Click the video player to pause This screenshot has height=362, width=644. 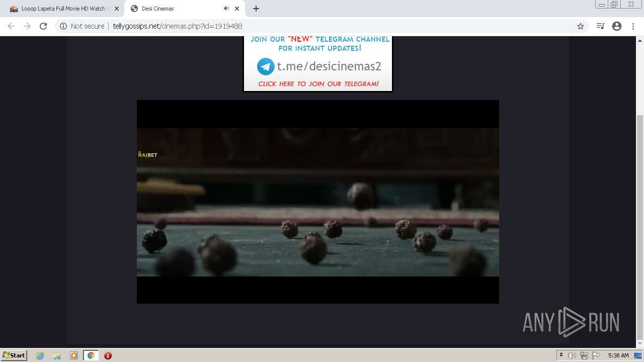(x=318, y=202)
